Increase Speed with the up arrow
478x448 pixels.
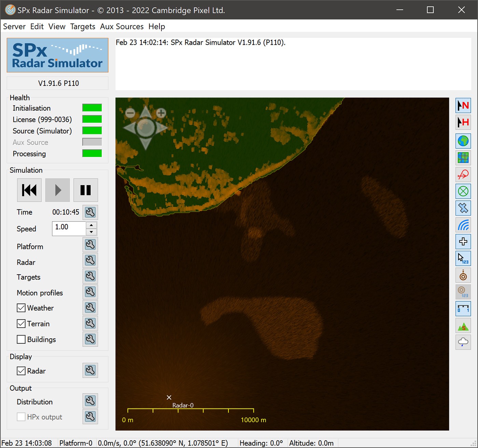91,225
